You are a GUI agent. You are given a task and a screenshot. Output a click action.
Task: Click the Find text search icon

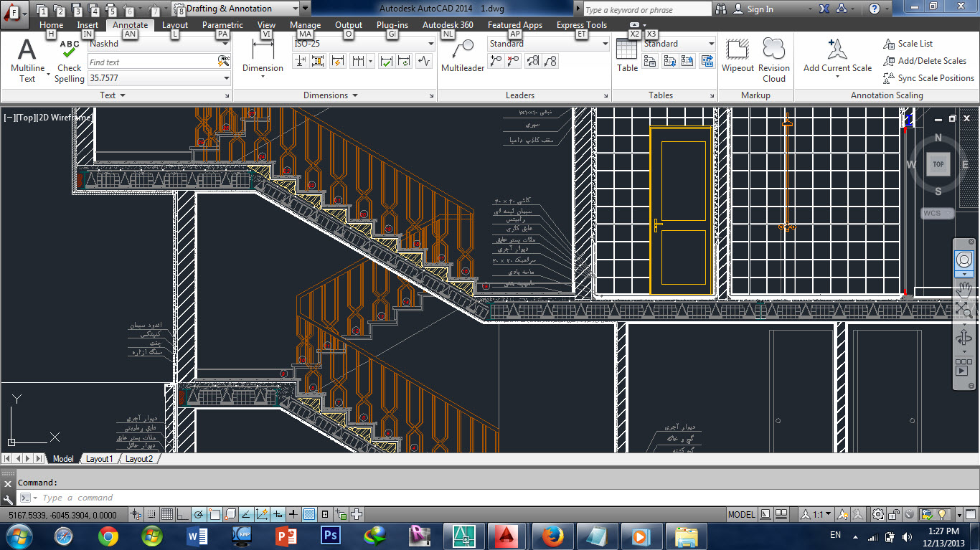[223, 62]
